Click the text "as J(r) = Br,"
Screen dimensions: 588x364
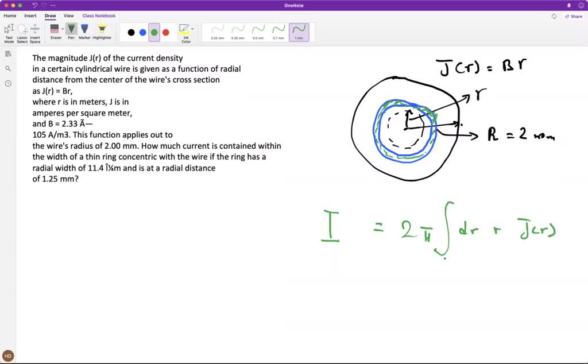(x=52, y=91)
